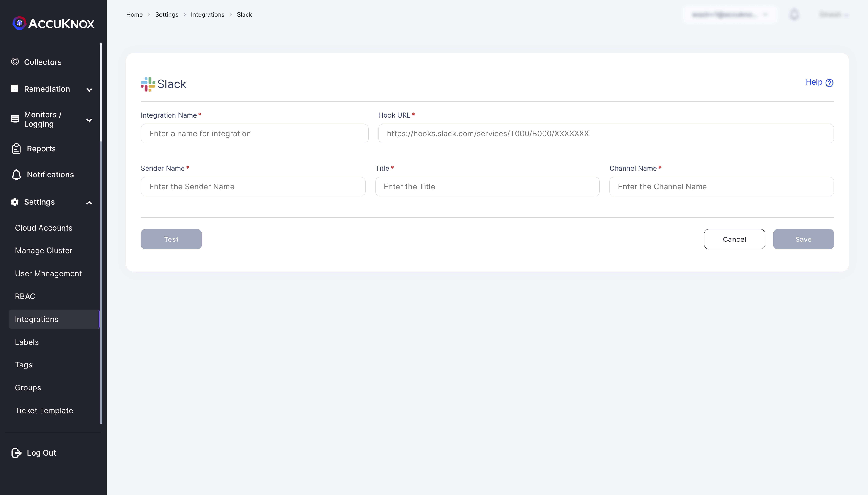Go to Settings in breadcrumb
This screenshot has width=868, height=495.
(167, 14)
